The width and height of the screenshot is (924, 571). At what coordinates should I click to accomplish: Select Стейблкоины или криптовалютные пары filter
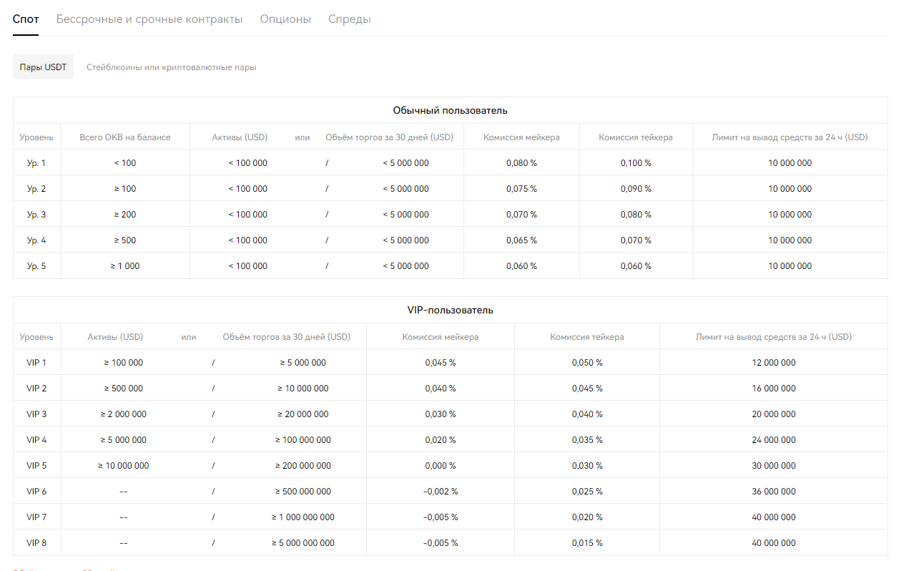[171, 67]
